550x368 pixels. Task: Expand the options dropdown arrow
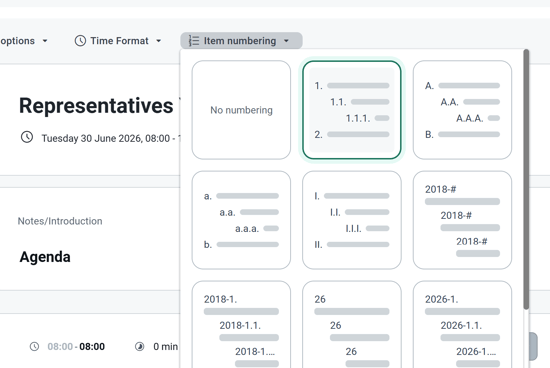click(x=45, y=41)
